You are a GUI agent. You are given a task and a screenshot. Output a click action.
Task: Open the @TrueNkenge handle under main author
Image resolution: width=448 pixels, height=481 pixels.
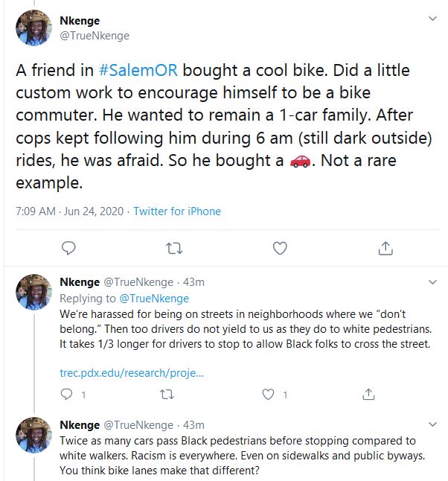click(95, 36)
